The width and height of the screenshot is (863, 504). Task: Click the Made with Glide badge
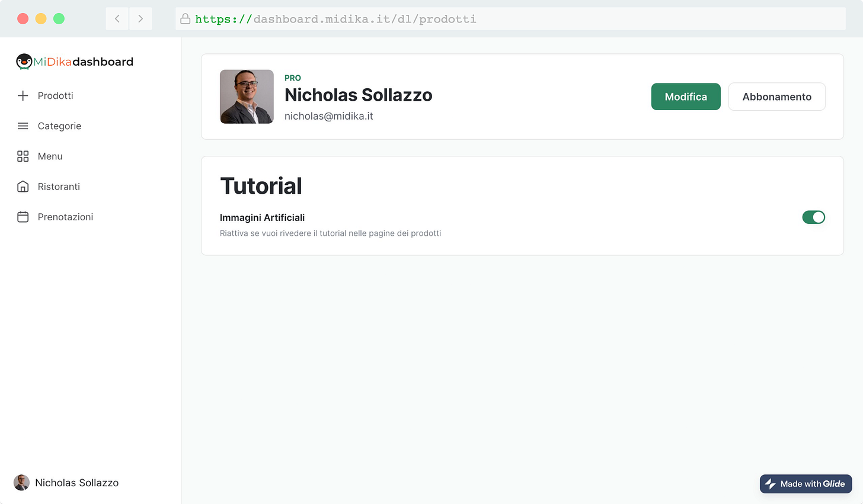[x=806, y=484]
